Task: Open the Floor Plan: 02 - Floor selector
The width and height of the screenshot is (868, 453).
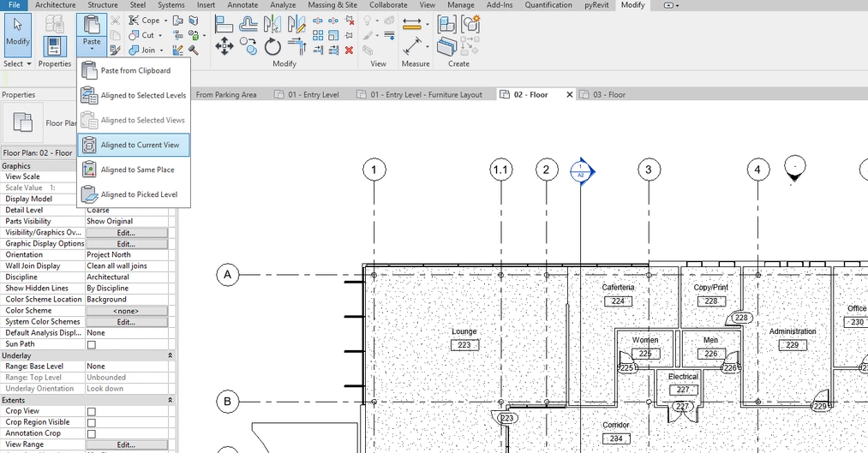Action: [x=39, y=152]
